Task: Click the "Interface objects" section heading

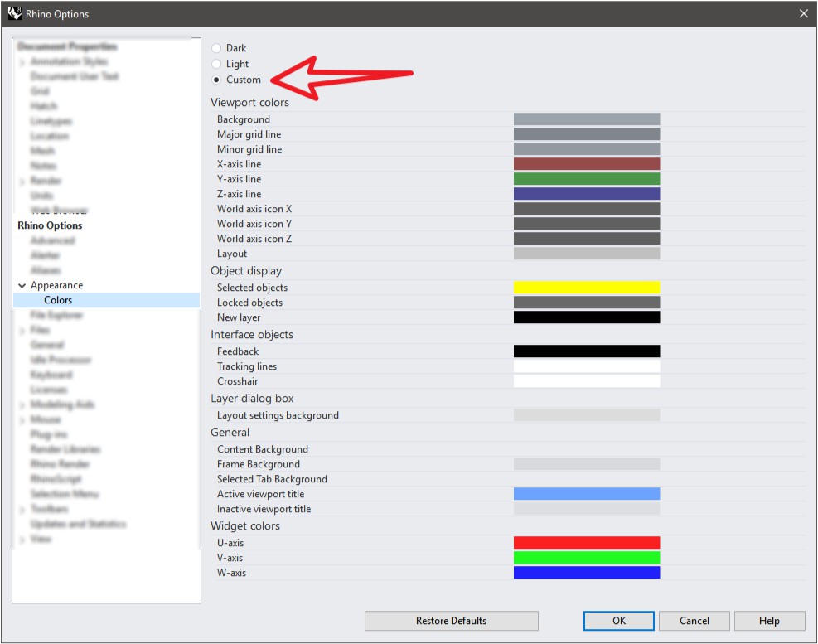Action: pyautogui.click(x=252, y=335)
